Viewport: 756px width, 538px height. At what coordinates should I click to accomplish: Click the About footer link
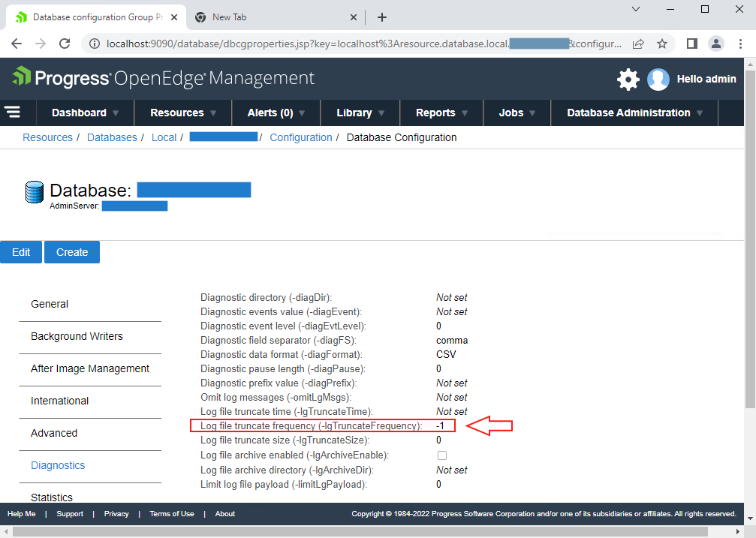point(225,514)
